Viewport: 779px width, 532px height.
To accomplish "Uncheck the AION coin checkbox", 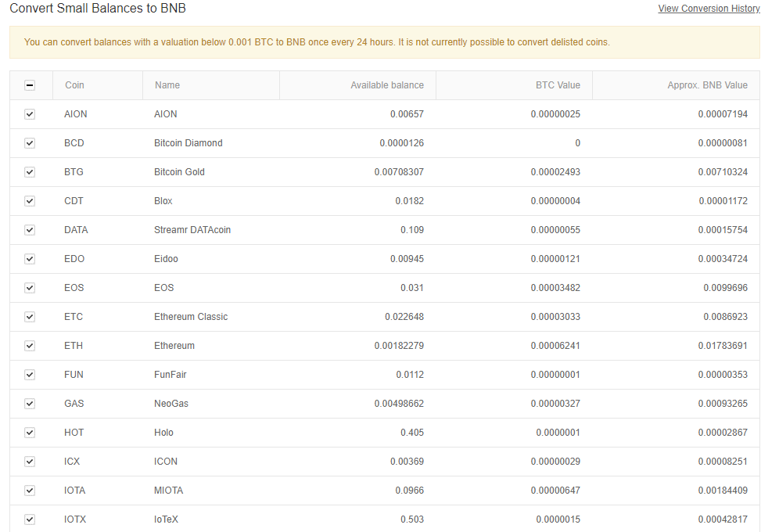I will pyautogui.click(x=30, y=114).
